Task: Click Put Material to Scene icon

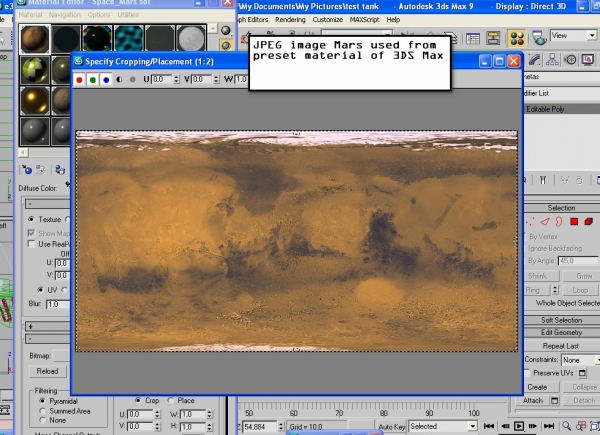Action: coord(41,170)
